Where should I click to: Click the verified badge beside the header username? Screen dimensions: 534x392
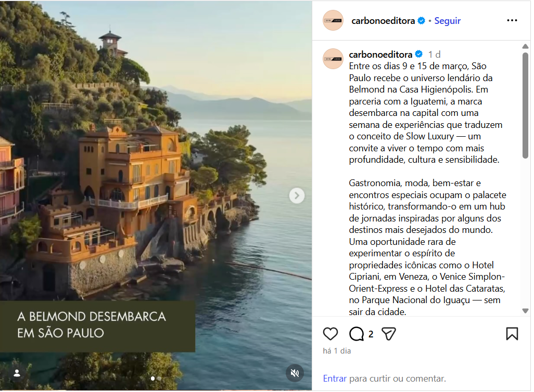[x=421, y=21]
